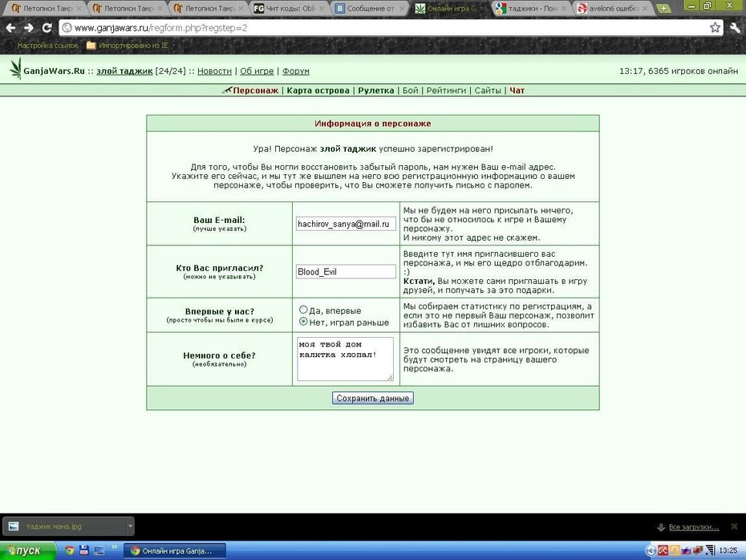Click the таджик мана.jpg download file icon
This screenshot has height=560, width=746.
click(x=14, y=526)
